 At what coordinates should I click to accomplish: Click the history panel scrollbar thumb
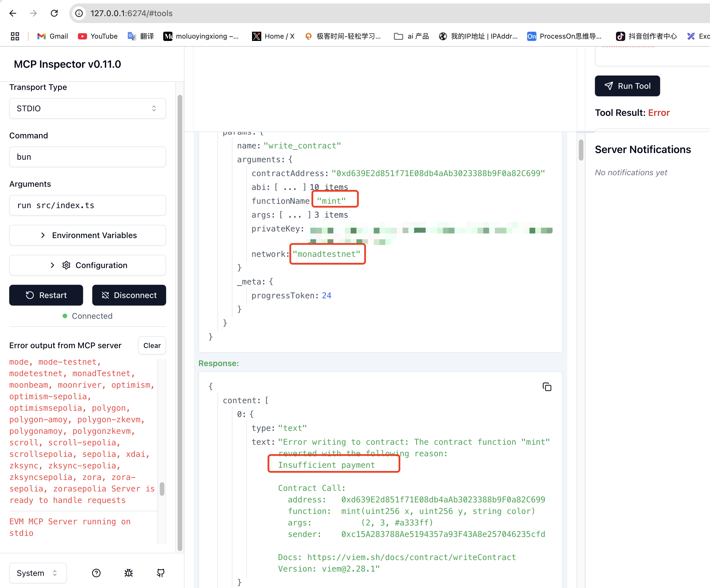[581, 150]
